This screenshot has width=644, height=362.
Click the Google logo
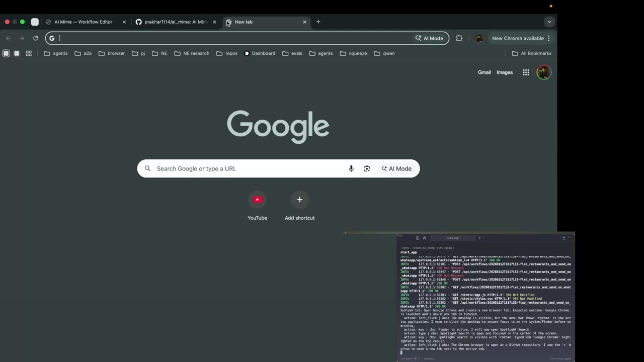pos(278,127)
